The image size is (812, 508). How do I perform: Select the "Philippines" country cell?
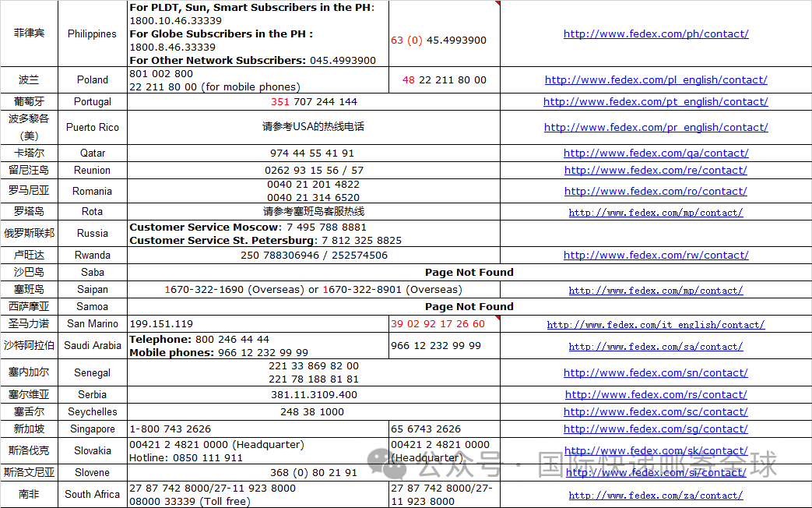[x=92, y=34]
